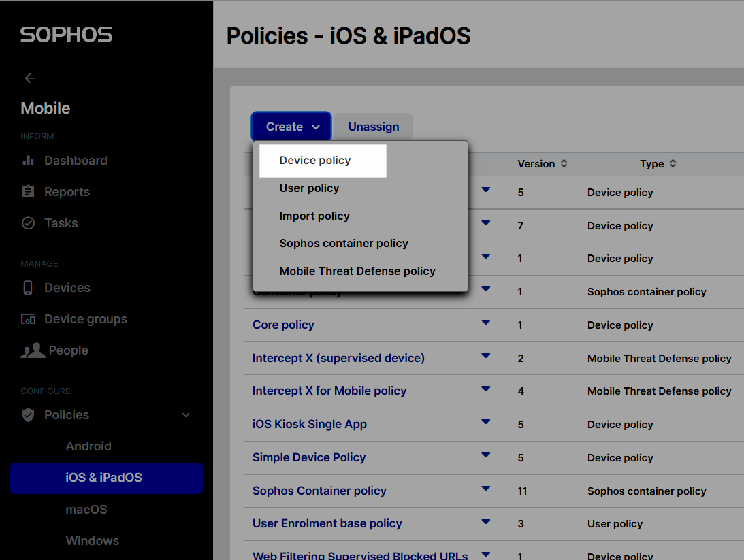Viewport: 744px width, 560px height.
Task: Sort table by Type column arrows
Action: (x=673, y=163)
